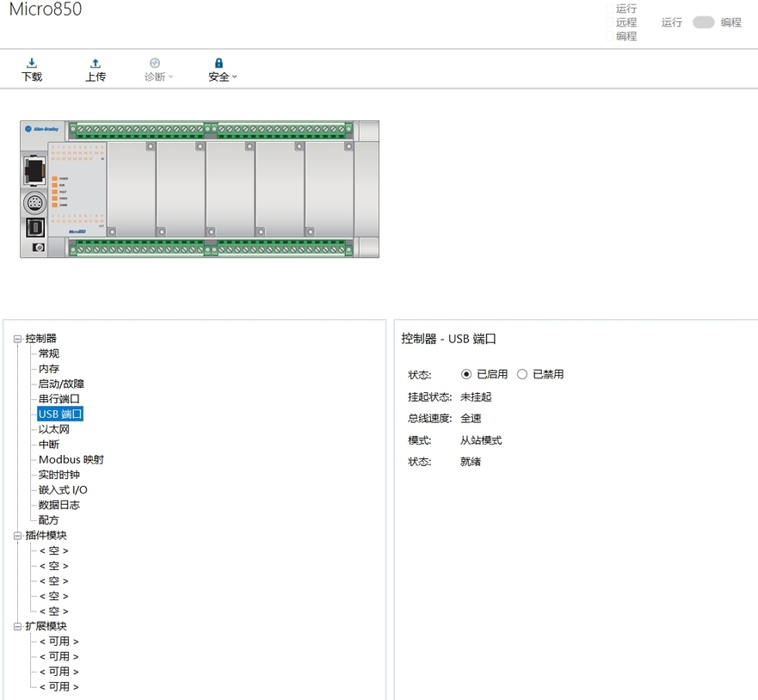Viewport: 758px width, 700px height.
Task: Select the last < 空 > slot under 插件模块
Action: (54, 611)
